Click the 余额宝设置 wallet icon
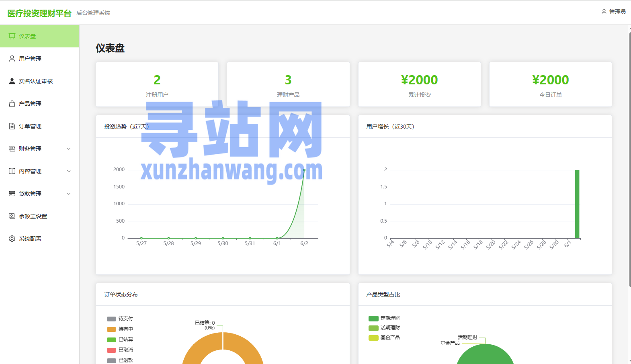Image resolution: width=631 pixels, height=364 pixels. [x=12, y=216]
